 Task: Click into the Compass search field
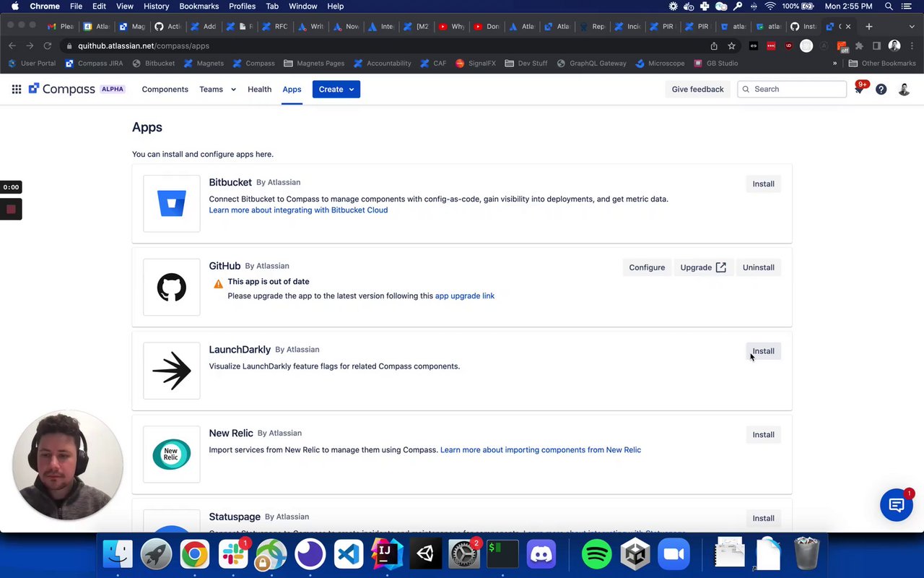(x=792, y=89)
